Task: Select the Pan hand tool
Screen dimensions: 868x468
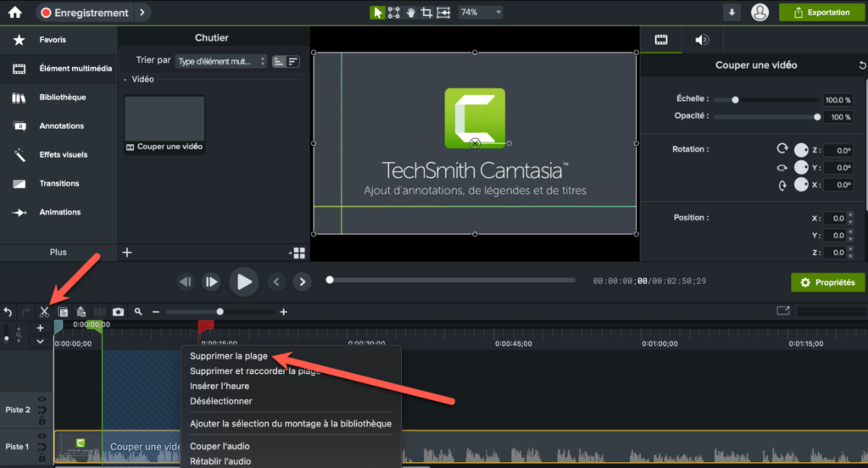Action: pos(411,12)
